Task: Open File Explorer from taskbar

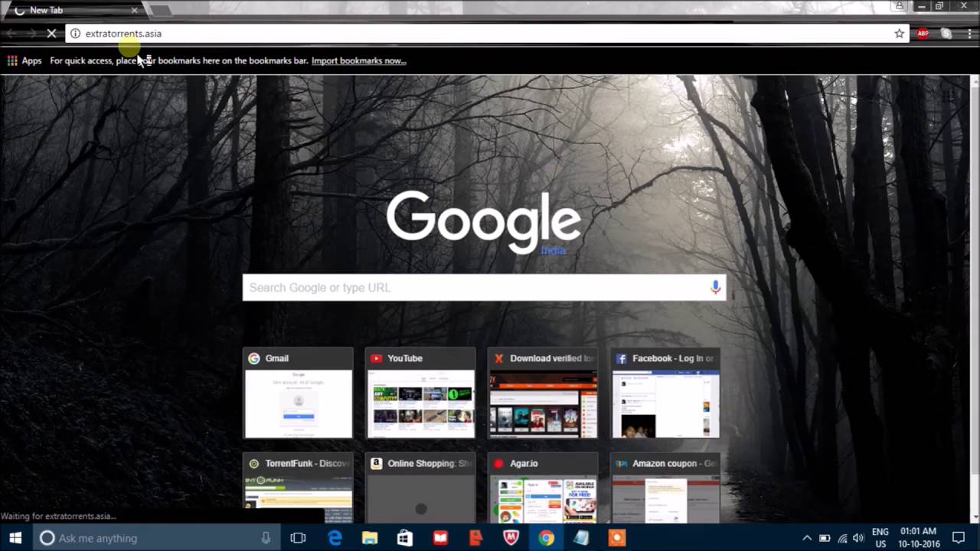Action: coord(370,538)
